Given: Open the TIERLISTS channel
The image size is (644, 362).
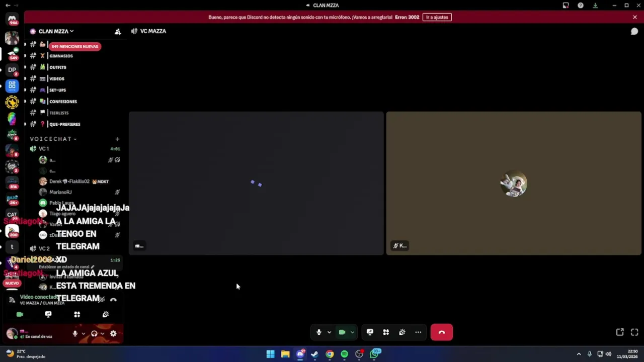Looking at the screenshot, I should 59,113.
